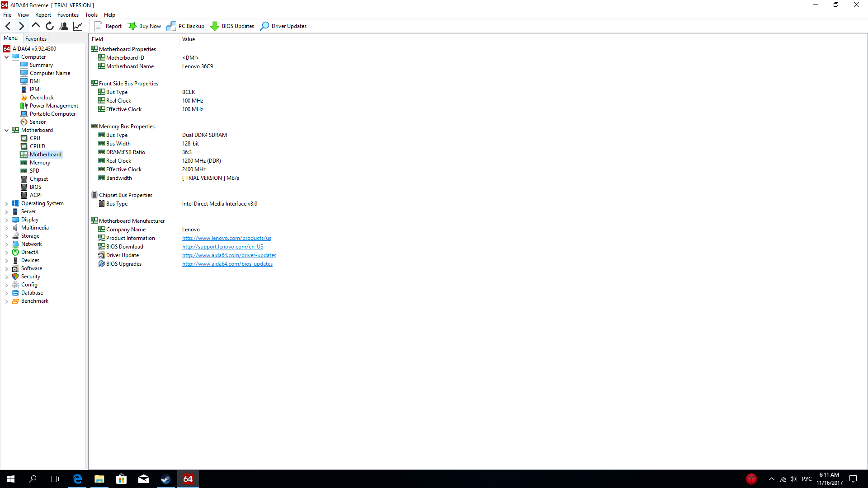The width and height of the screenshot is (868, 488).
Task: Click the Value column header
Action: click(267, 39)
